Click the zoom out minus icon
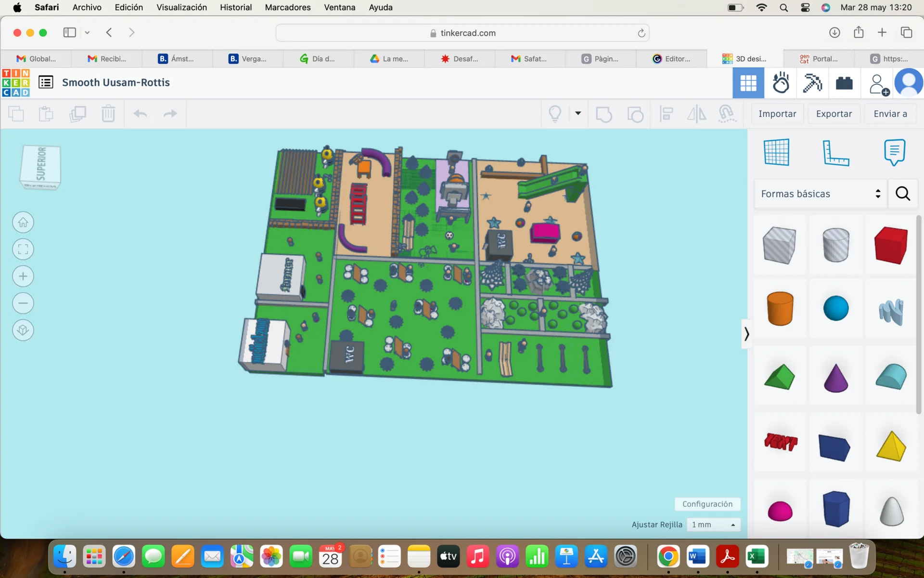Viewport: 924px width, 578px height. coord(23,303)
